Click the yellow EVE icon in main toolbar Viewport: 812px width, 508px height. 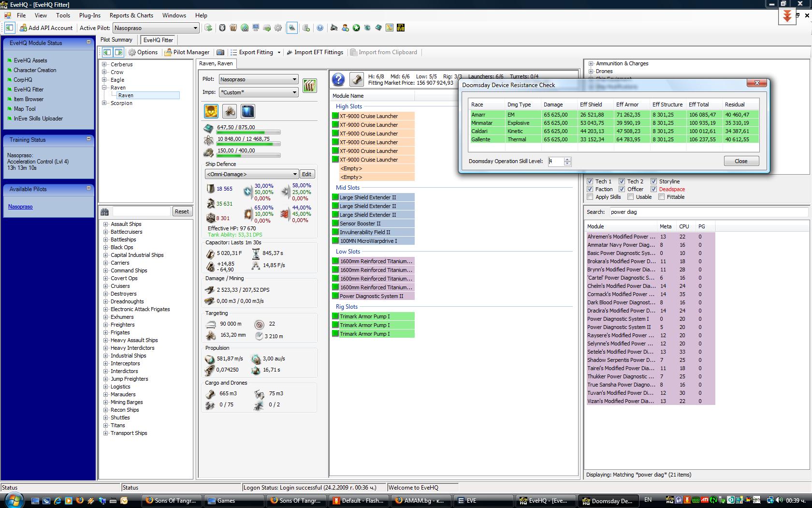coord(400,28)
